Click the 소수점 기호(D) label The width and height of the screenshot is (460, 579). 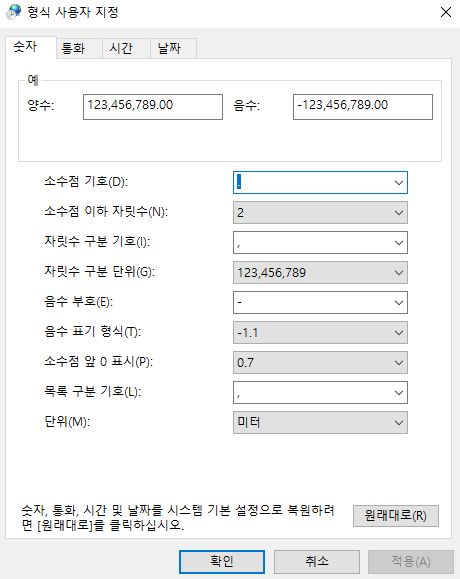[x=86, y=182]
